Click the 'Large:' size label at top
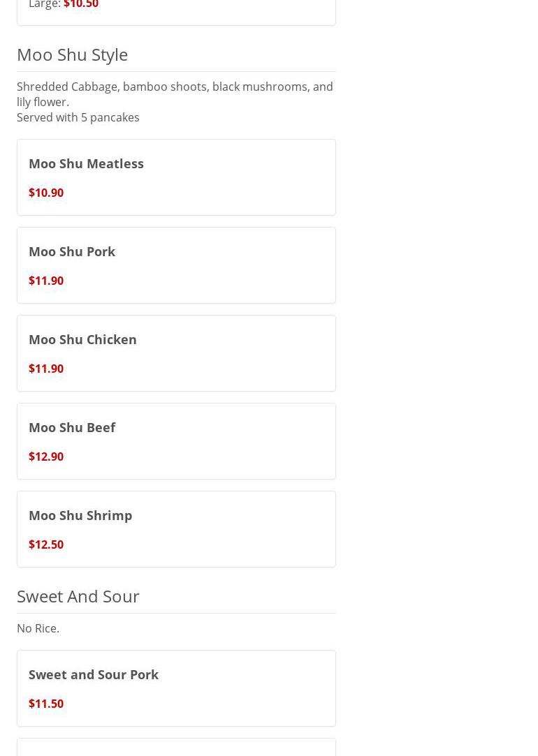538x756 pixels. 44,5
